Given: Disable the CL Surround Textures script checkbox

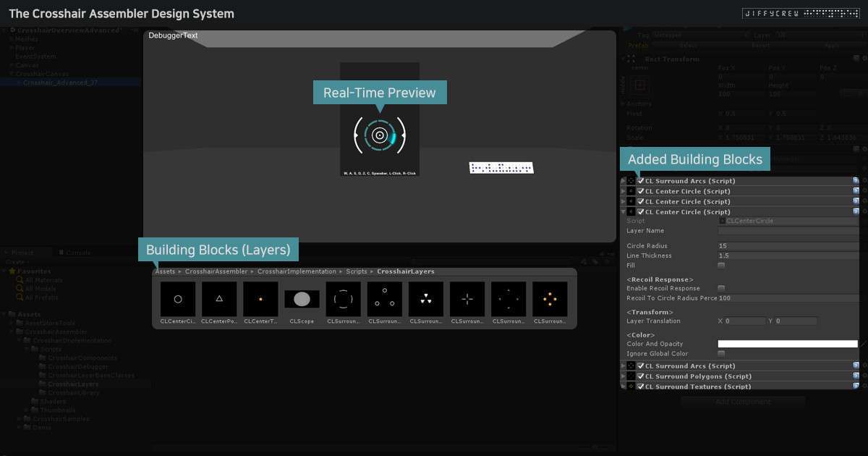Looking at the screenshot, I should tap(641, 387).
